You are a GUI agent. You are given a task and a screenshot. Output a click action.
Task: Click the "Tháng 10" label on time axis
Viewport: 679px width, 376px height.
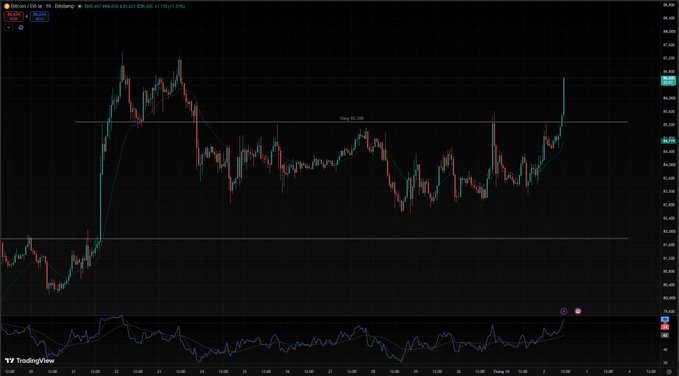502,371
